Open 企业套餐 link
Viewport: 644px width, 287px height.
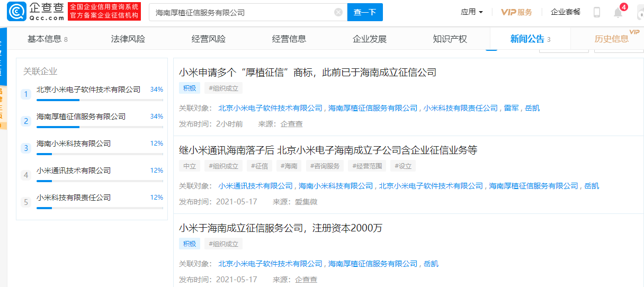[x=566, y=12]
